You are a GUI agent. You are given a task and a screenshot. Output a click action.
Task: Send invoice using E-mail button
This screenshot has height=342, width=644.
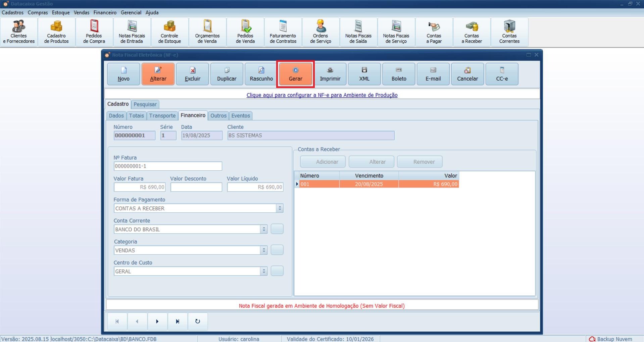[x=433, y=74]
